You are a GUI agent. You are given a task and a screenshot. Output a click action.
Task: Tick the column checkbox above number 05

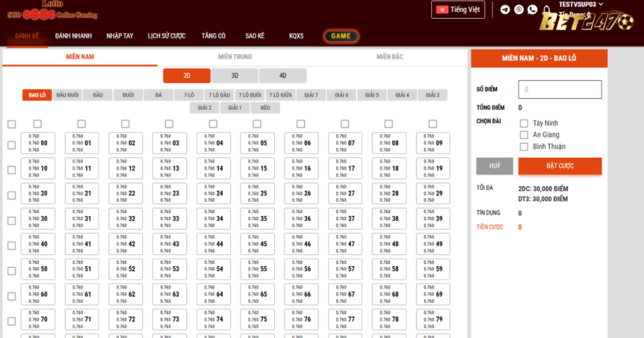257,124
